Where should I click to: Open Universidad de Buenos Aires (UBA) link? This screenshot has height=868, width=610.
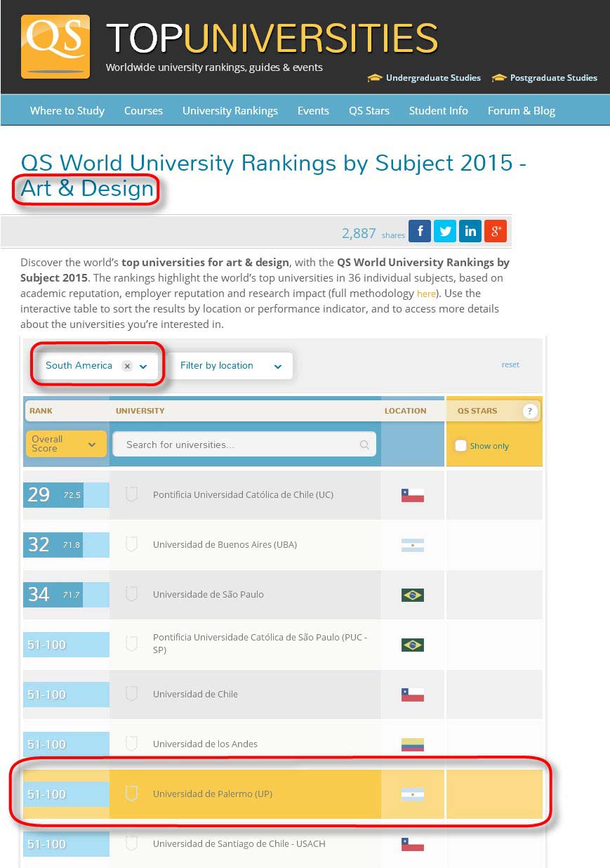pos(223,544)
